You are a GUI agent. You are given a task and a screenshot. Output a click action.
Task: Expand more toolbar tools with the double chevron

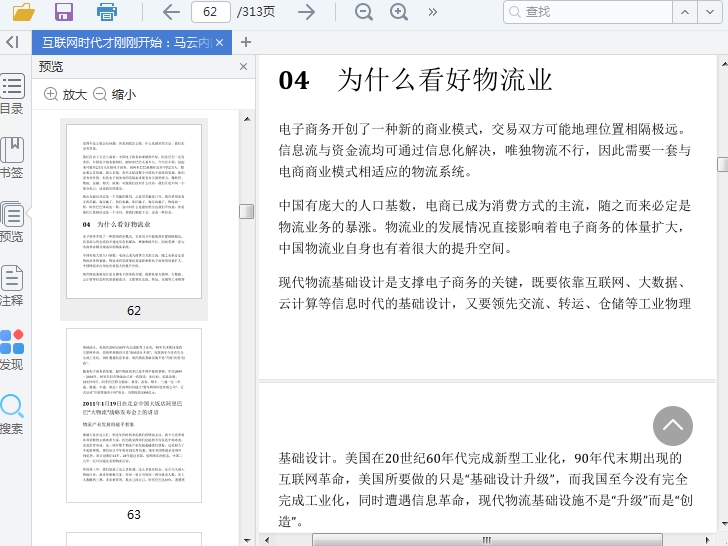(x=433, y=12)
